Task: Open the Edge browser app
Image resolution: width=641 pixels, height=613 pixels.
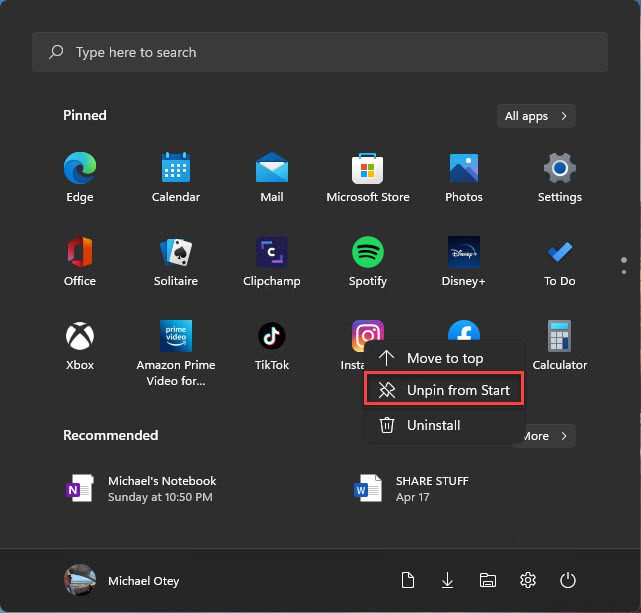Action: [x=80, y=177]
